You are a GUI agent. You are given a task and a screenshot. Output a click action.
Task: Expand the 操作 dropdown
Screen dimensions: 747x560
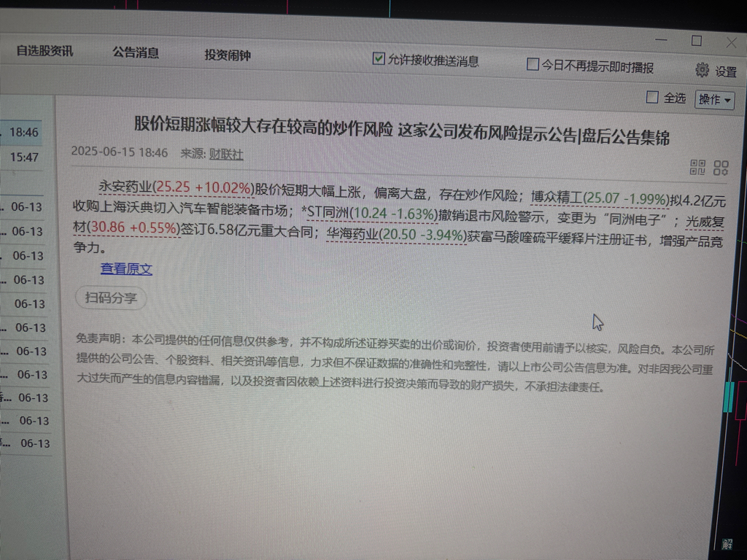click(714, 100)
